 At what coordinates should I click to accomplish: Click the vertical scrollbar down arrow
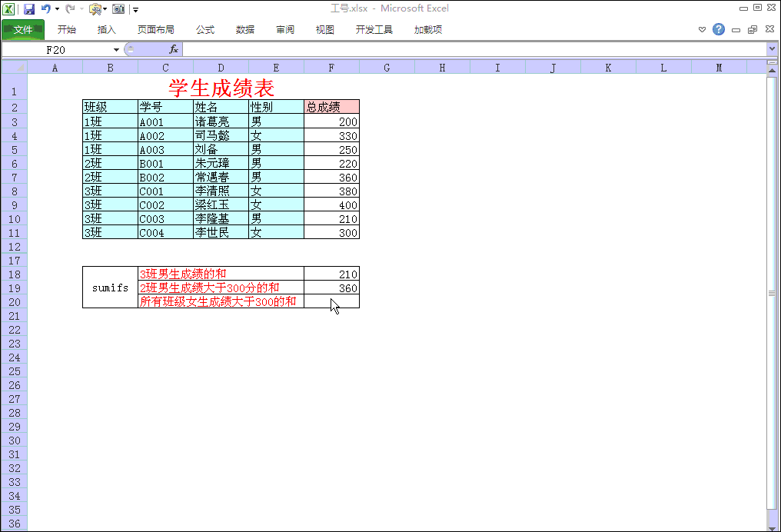[x=772, y=527]
